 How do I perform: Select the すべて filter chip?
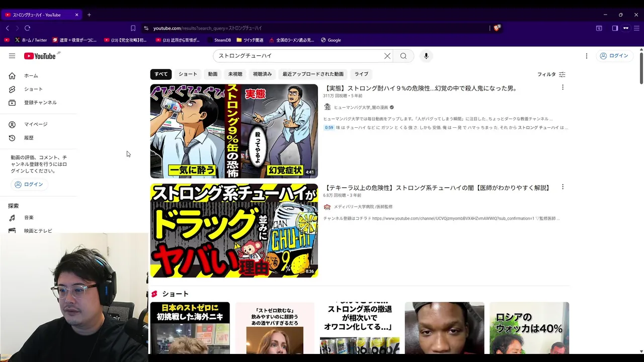coord(161,74)
